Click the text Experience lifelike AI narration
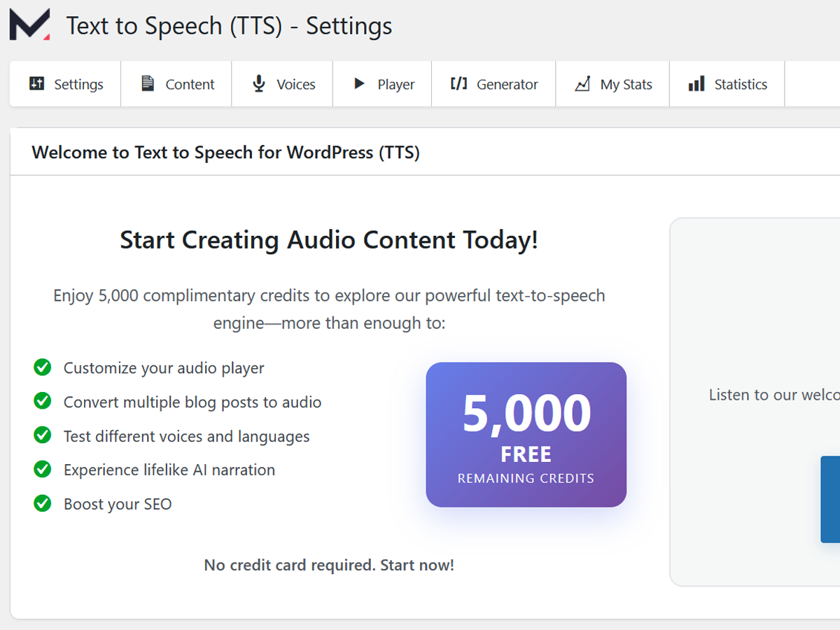This screenshot has width=840, height=630. [x=169, y=470]
